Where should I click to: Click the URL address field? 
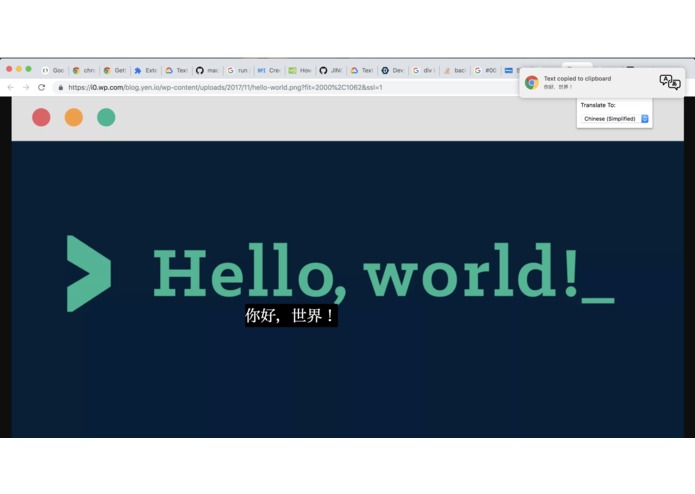(x=284, y=87)
